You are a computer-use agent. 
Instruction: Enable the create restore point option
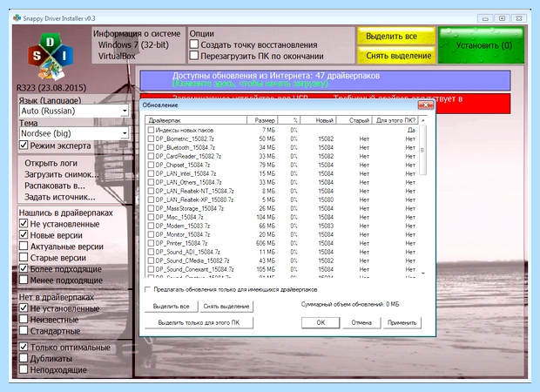[194, 44]
